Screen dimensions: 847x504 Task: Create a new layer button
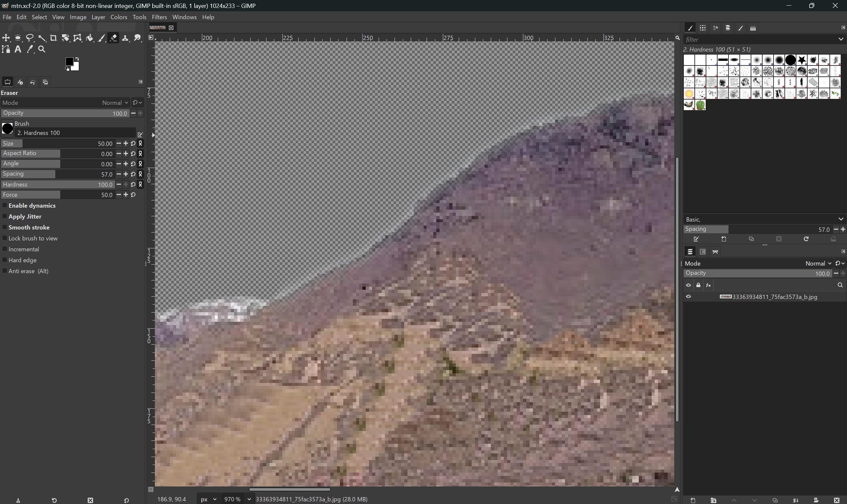[x=693, y=500]
